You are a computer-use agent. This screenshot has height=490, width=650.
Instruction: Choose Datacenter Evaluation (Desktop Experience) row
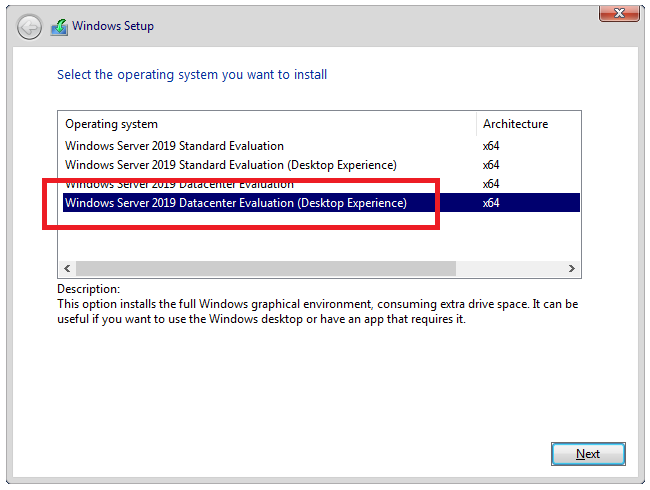[235, 203]
